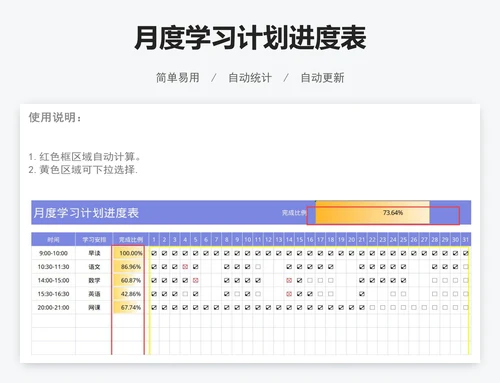This screenshot has height=383, width=500.
Task: Select the 英语 subject cell
Action: coord(94,294)
